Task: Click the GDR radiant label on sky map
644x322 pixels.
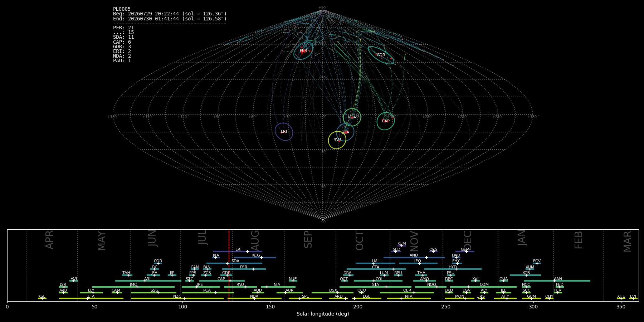Action: point(381,55)
